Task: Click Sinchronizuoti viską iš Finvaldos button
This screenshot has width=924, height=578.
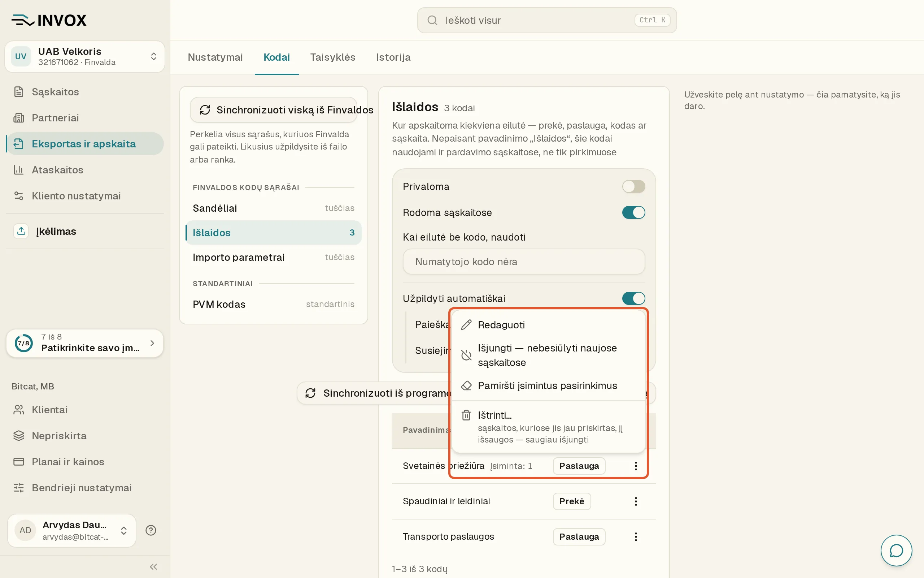Action: [274, 110]
